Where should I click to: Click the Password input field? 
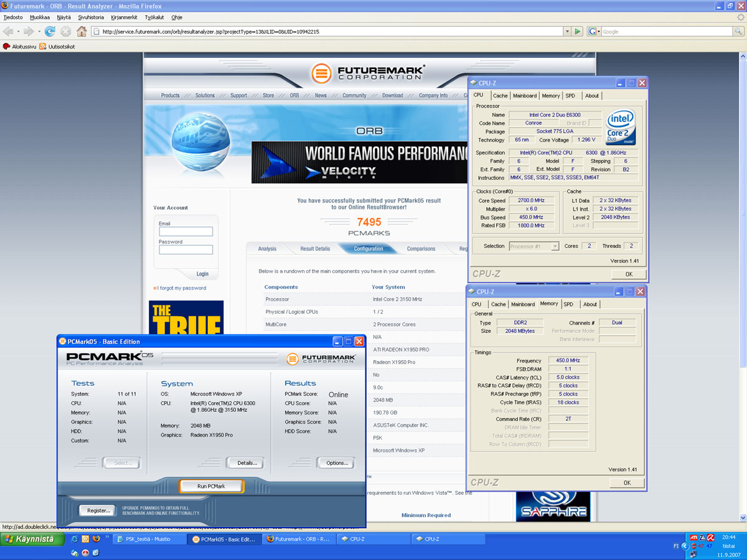(186, 250)
